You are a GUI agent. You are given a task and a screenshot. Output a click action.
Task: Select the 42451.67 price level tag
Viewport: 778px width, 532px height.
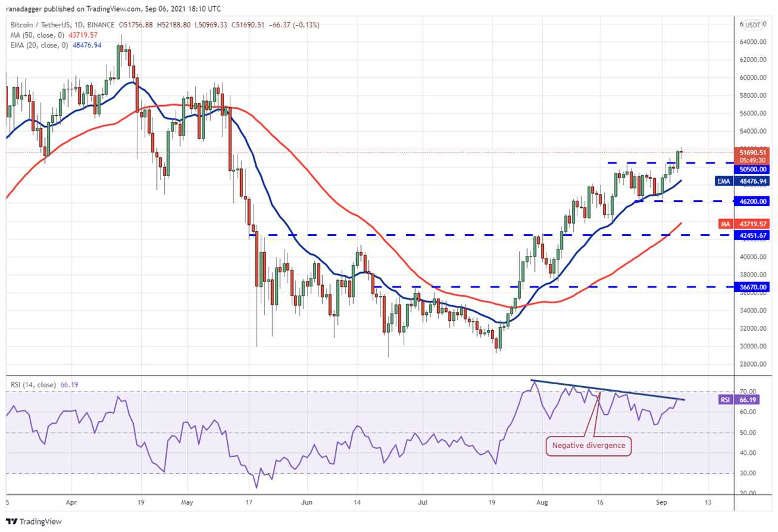[752, 235]
